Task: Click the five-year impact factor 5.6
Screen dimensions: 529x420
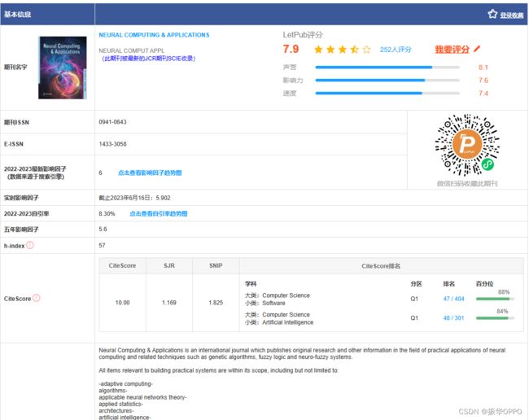Action: [x=103, y=229]
